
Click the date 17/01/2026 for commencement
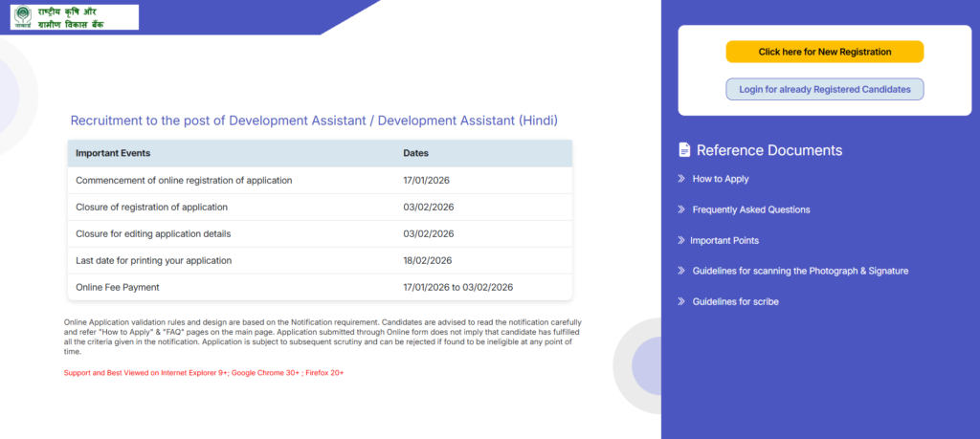coord(426,181)
